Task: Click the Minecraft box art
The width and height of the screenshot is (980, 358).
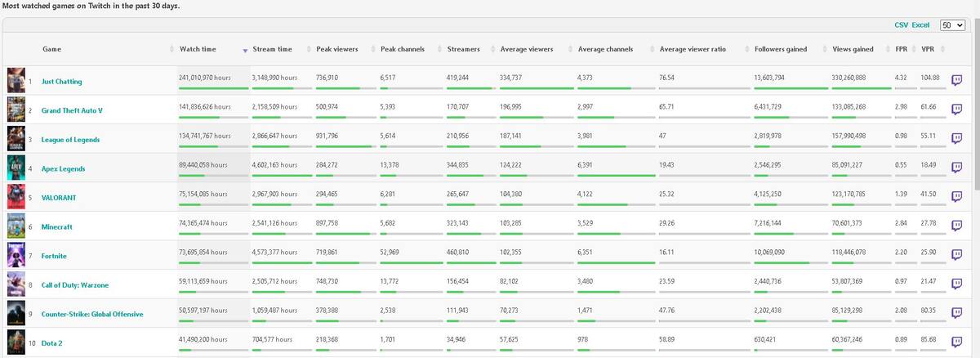Action: point(16,226)
